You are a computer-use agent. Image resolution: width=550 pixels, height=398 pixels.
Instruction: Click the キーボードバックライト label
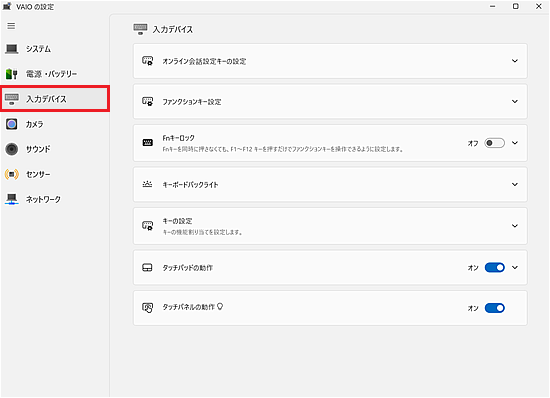pyautogui.click(x=190, y=185)
